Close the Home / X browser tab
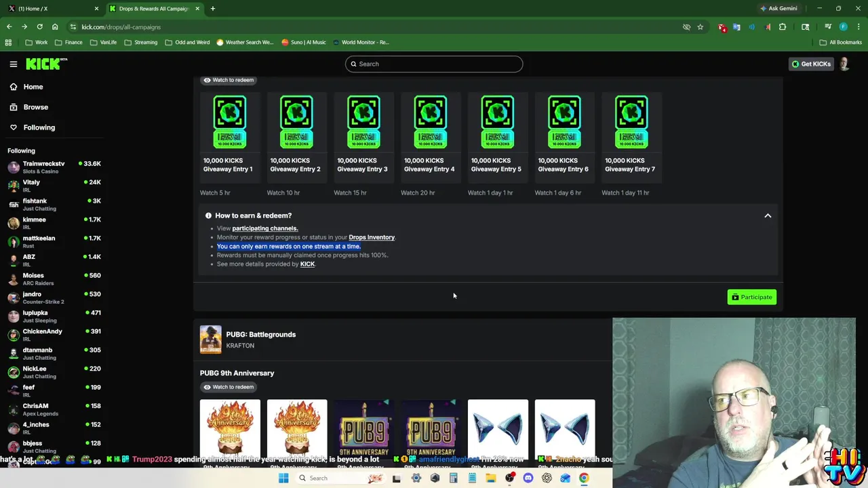Viewport: 868px width, 488px height. coord(96,8)
